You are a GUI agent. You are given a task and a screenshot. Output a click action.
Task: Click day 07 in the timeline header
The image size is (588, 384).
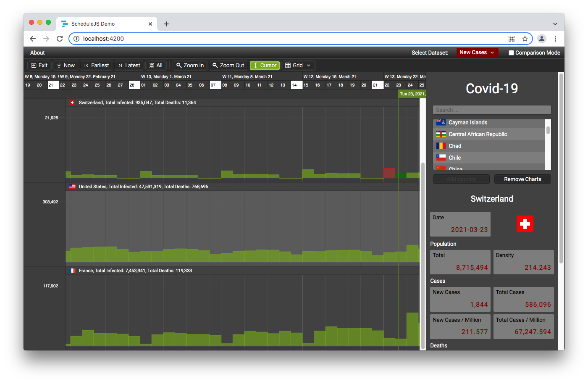215,85
